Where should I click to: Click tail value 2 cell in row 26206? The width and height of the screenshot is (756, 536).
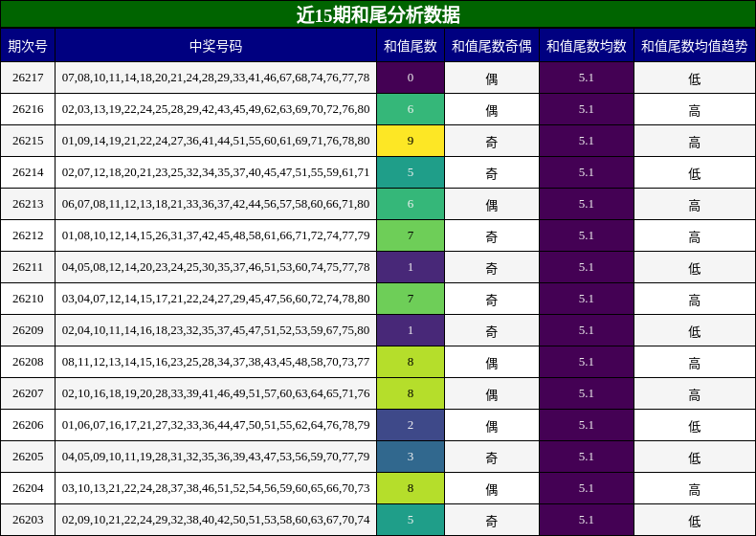click(x=411, y=425)
